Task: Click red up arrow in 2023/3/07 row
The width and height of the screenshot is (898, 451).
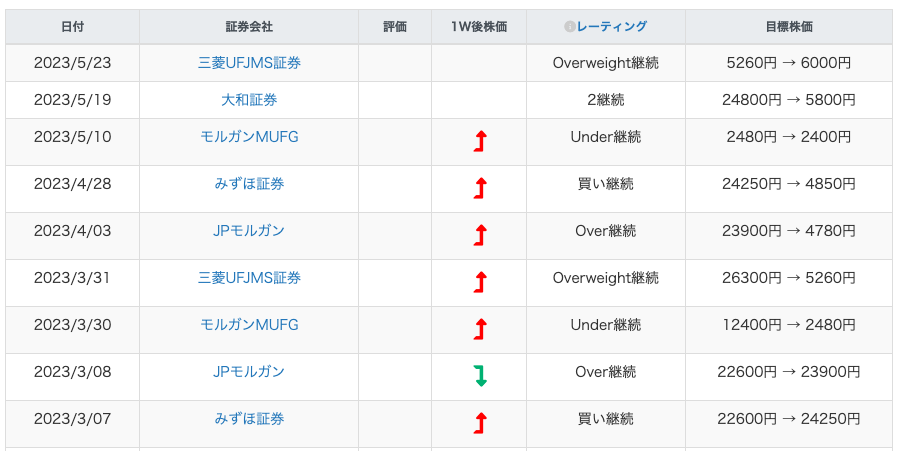Action: coord(480,423)
